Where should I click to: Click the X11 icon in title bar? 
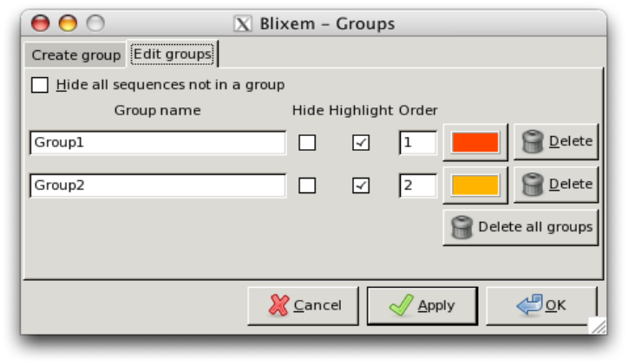click(244, 23)
